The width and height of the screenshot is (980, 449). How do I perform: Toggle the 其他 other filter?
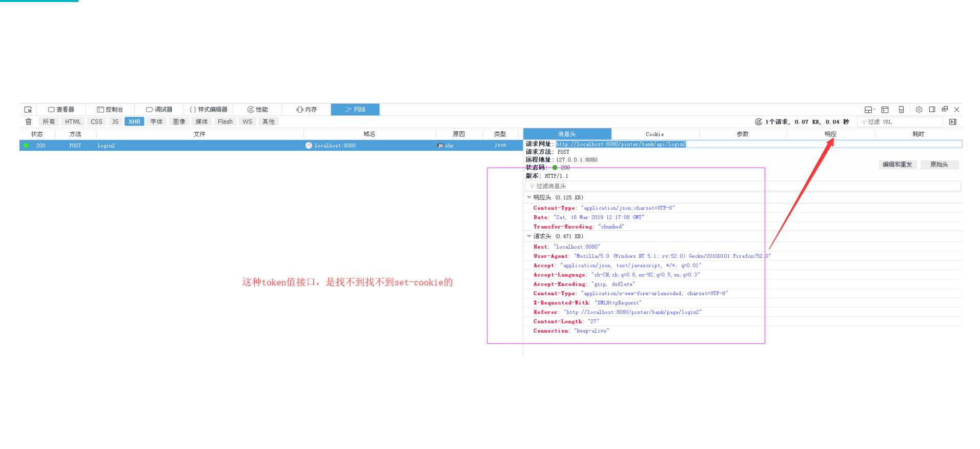coord(269,122)
